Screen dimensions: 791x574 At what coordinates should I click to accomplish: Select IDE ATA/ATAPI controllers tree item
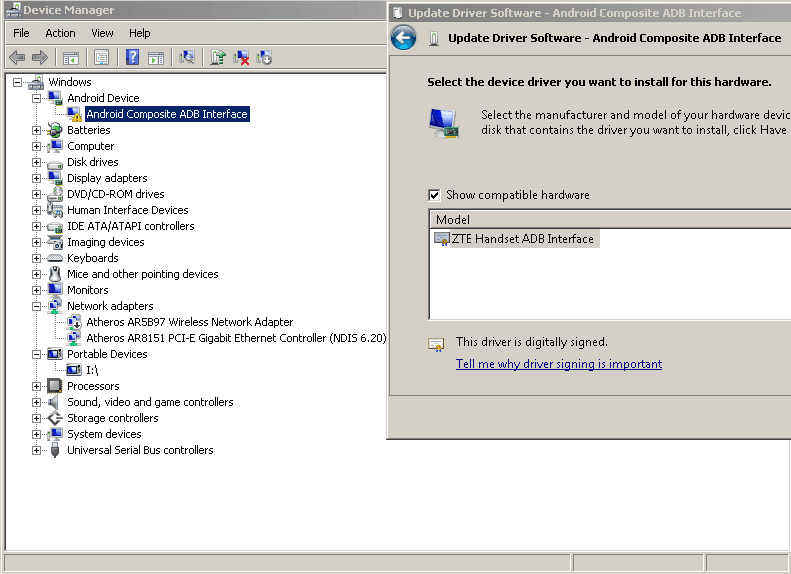131,226
